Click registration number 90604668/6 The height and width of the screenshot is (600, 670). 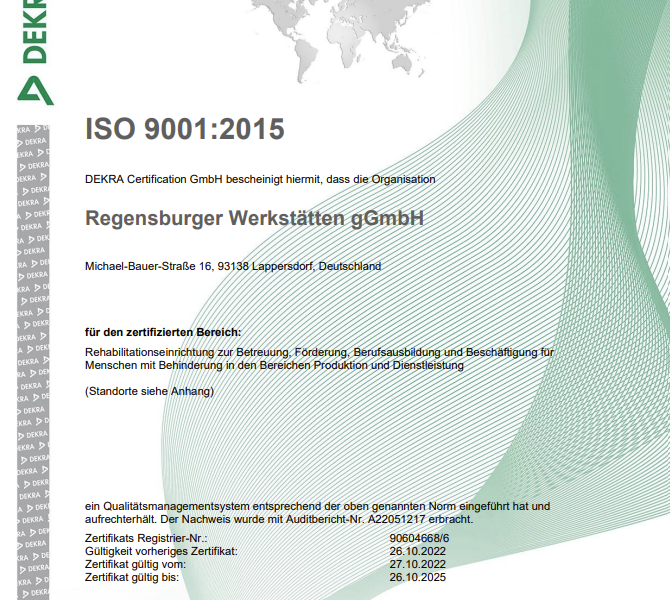(x=419, y=538)
